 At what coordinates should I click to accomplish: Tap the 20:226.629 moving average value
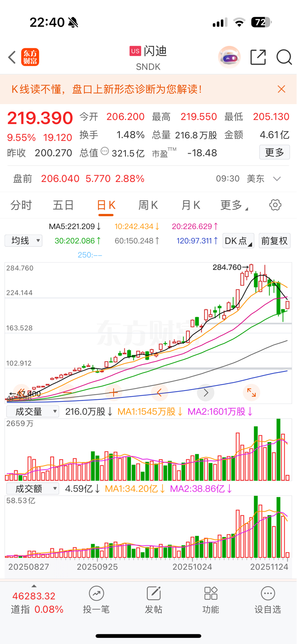[x=195, y=226]
